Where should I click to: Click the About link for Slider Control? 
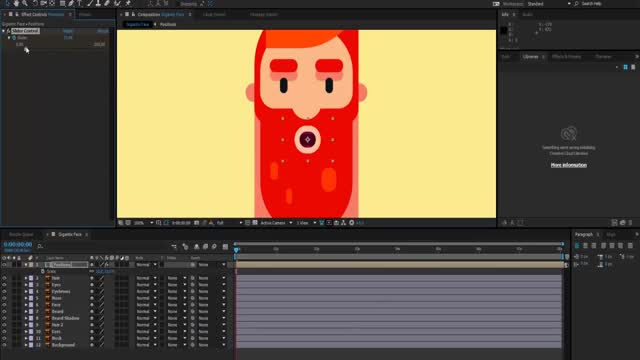point(103,31)
